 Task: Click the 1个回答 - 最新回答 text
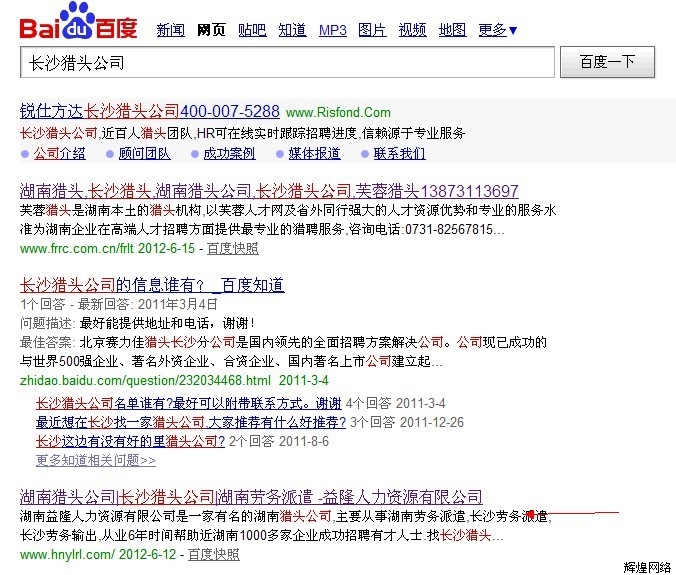click(119, 304)
